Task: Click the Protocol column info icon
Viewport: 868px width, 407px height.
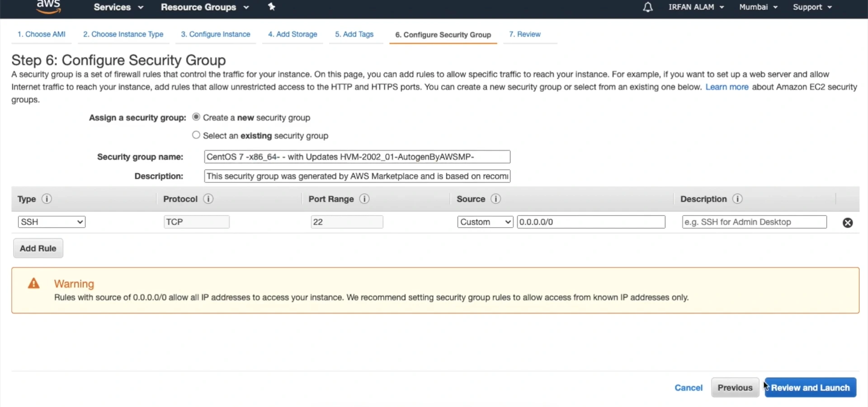Action: (x=208, y=199)
